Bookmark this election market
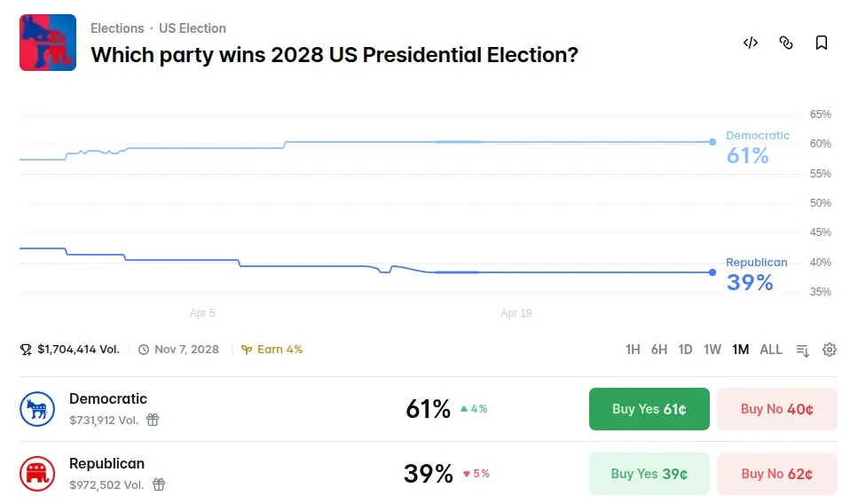850x504 pixels. [x=822, y=43]
